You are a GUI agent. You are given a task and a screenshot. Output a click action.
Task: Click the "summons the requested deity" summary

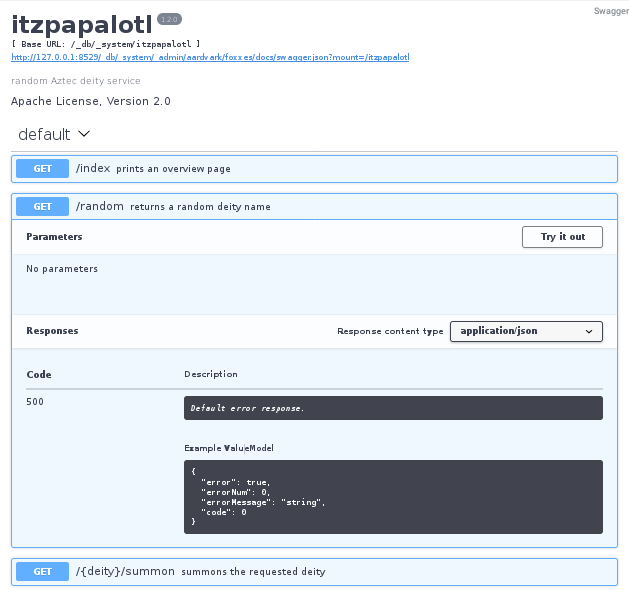coord(253,572)
